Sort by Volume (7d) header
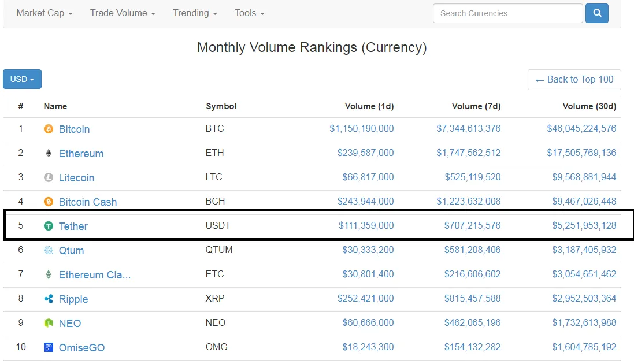 point(476,106)
